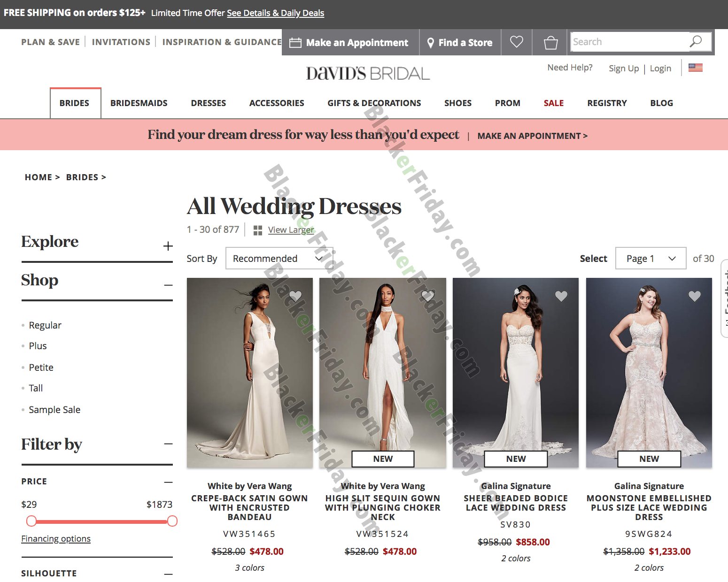Click INSPIRATION & GUIDANCE link
Screen dimensions: 728x582
[222, 42]
